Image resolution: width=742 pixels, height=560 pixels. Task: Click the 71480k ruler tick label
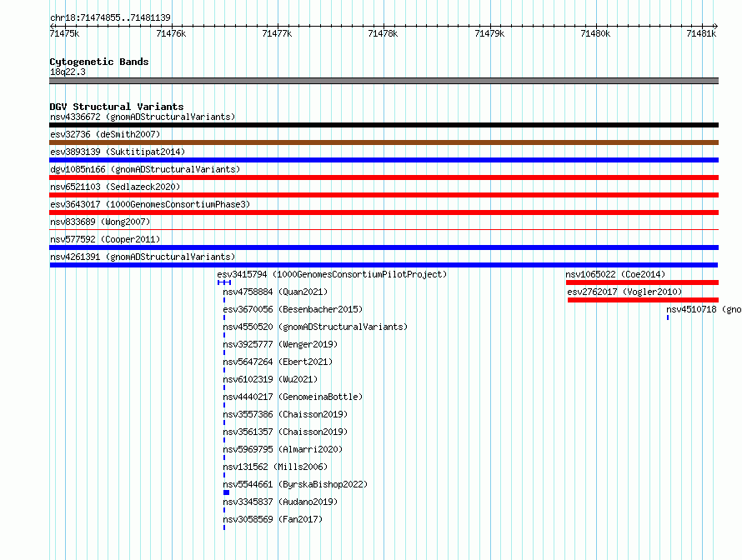(595, 33)
